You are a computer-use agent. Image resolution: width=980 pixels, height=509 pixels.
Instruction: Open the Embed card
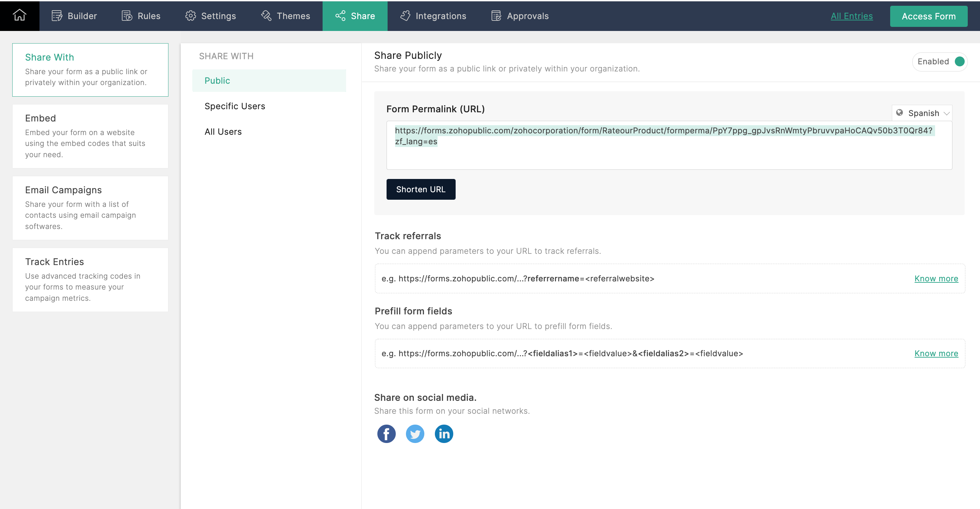pyautogui.click(x=90, y=136)
